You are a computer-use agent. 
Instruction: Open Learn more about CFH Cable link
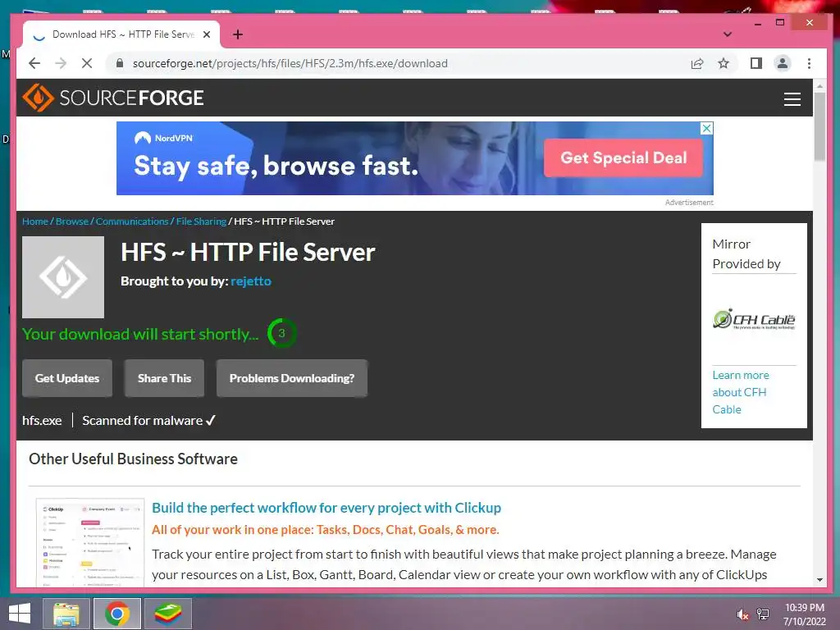coord(741,392)
